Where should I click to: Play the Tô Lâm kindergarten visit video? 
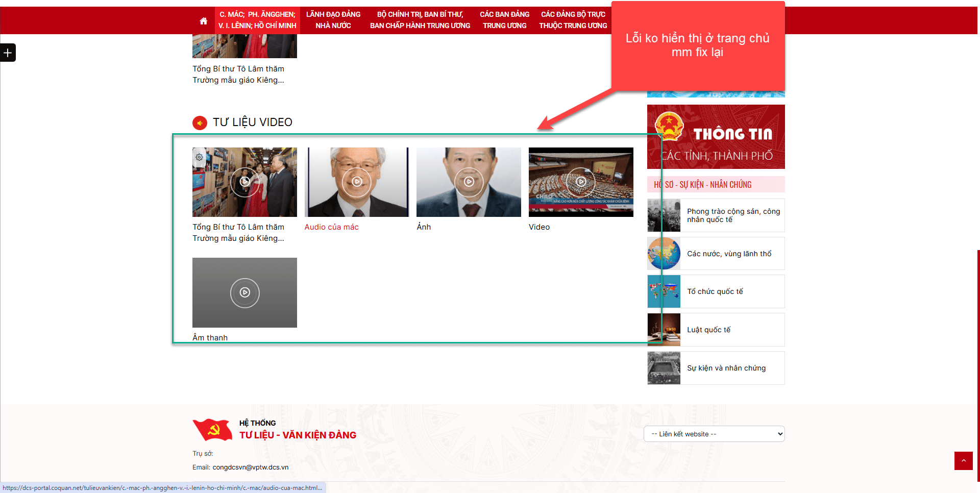(244, 182)
